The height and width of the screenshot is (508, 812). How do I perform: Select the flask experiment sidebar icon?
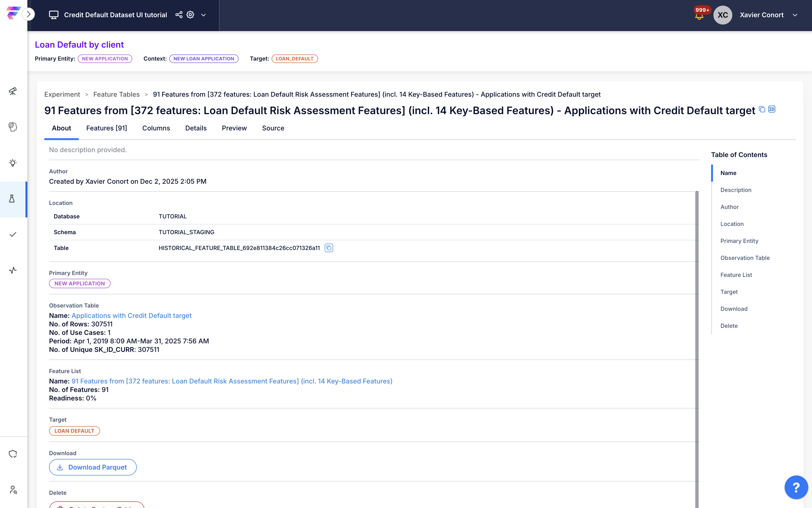pyautogui.click(x=12, y=199)
